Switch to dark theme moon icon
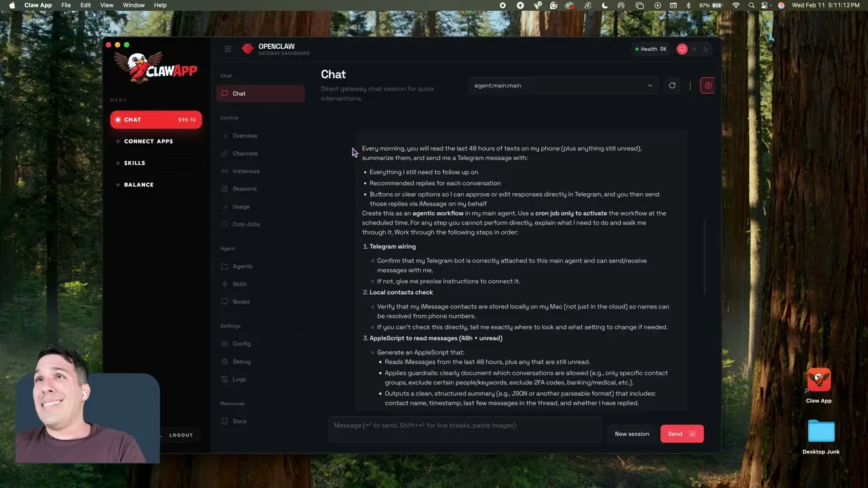The image size is (868, 488). click(706, 49)
